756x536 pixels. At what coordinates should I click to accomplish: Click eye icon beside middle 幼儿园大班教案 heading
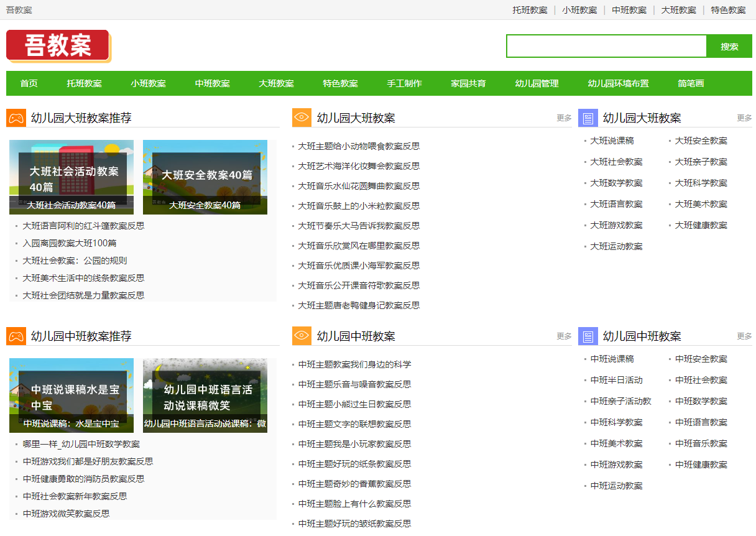(302, 118)
